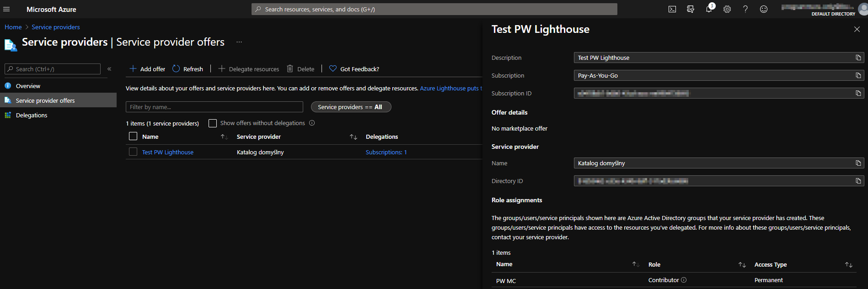
Task: Click the Add offer button
Action: click(147, 69)
